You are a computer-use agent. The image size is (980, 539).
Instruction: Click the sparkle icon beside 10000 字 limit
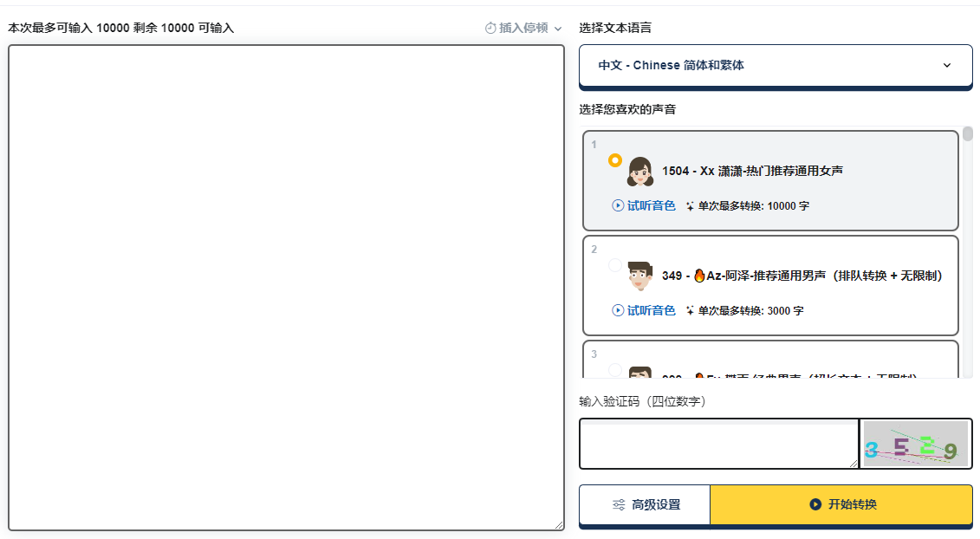(690, 206)
